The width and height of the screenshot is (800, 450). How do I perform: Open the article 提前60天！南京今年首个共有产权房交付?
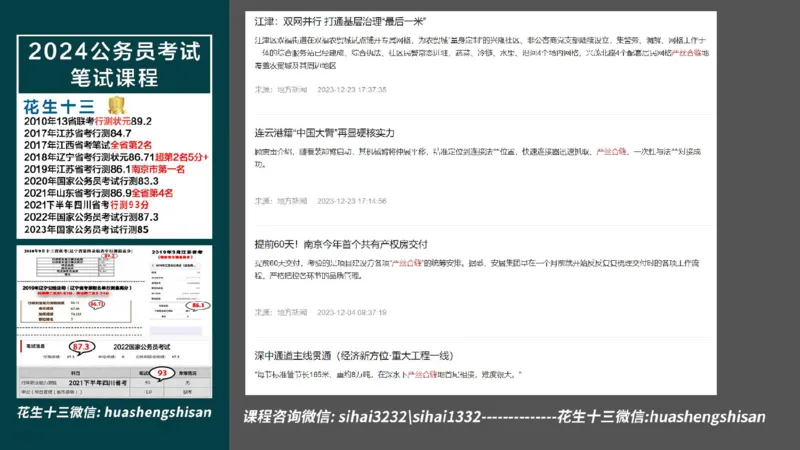pos(341,244)
